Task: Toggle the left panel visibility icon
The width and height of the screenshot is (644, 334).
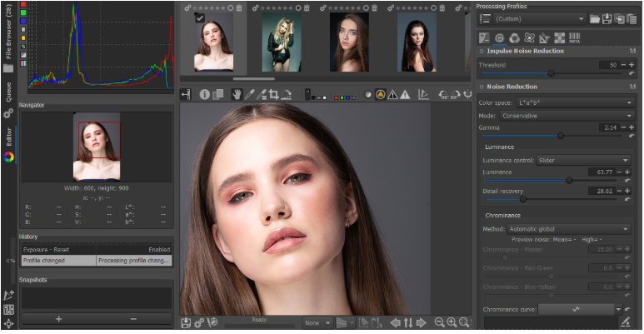Action: [x=186, y=94]
